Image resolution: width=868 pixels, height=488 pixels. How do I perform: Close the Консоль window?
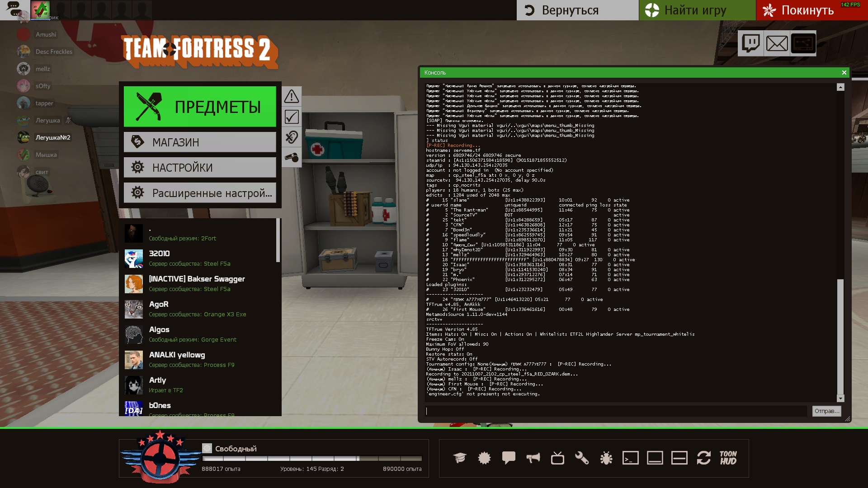[x=844, y=72]
